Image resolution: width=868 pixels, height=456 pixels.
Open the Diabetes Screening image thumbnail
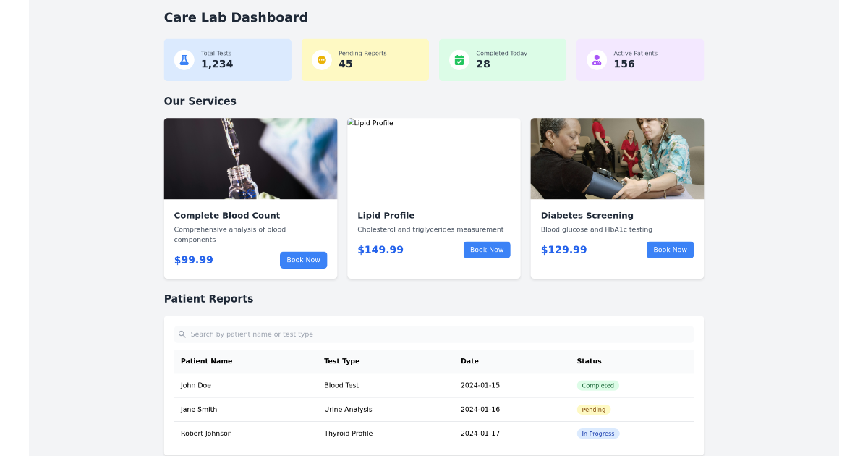(x=617, y=158)
